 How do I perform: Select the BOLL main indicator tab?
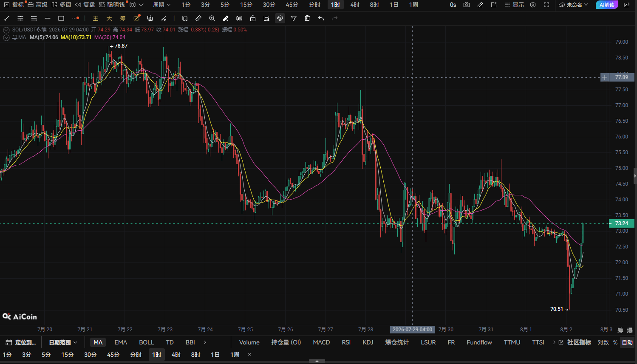pyautogui.click(x=147, y=342)
